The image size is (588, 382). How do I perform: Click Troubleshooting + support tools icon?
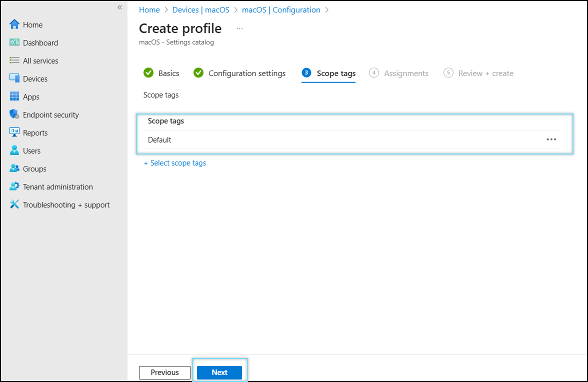(14, 204)
